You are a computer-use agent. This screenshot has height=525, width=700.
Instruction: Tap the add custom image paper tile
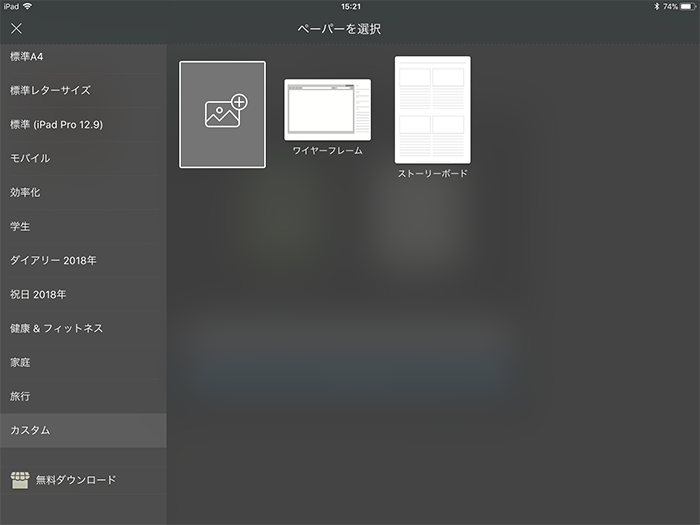point(222,115)
